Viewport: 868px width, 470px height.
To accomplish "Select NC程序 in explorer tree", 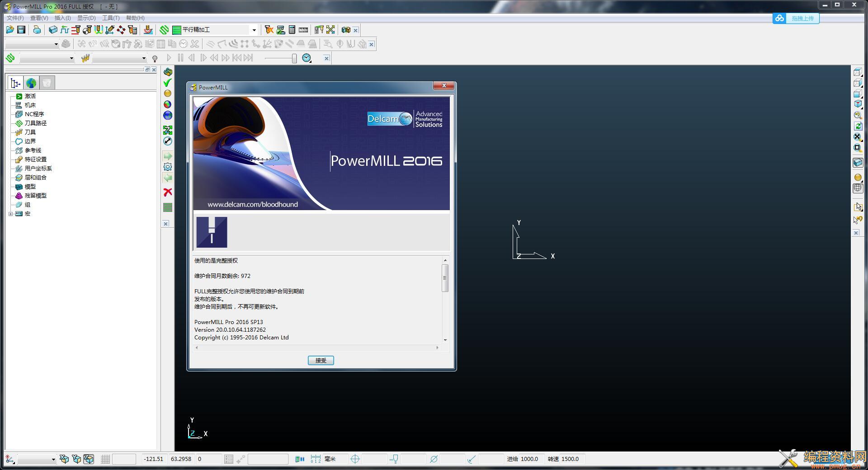I will coord(34,114).
